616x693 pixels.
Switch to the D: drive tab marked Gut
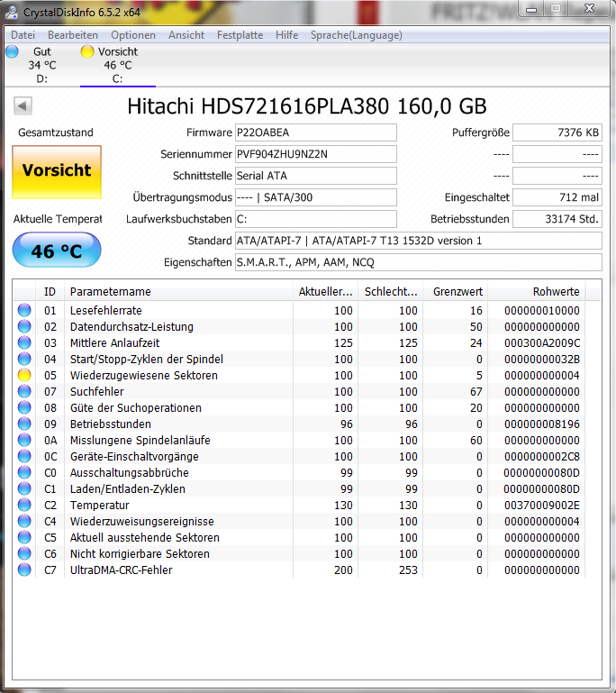[x=42, y=65]
